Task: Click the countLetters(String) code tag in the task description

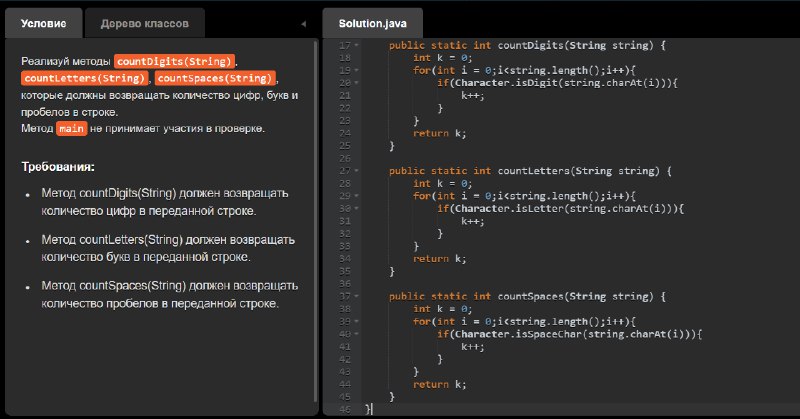Action: pos(85,78)
